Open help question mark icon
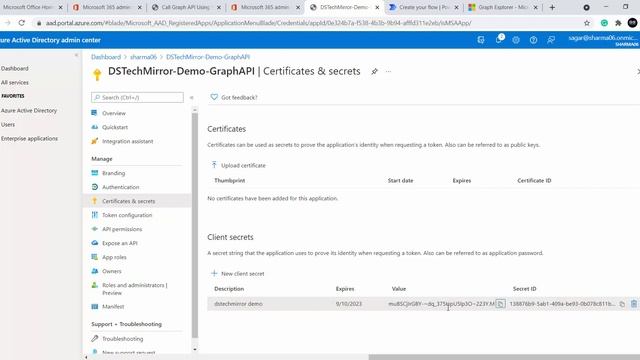The height and width of the screenshot is (360, 640). (x=533, y=40)
